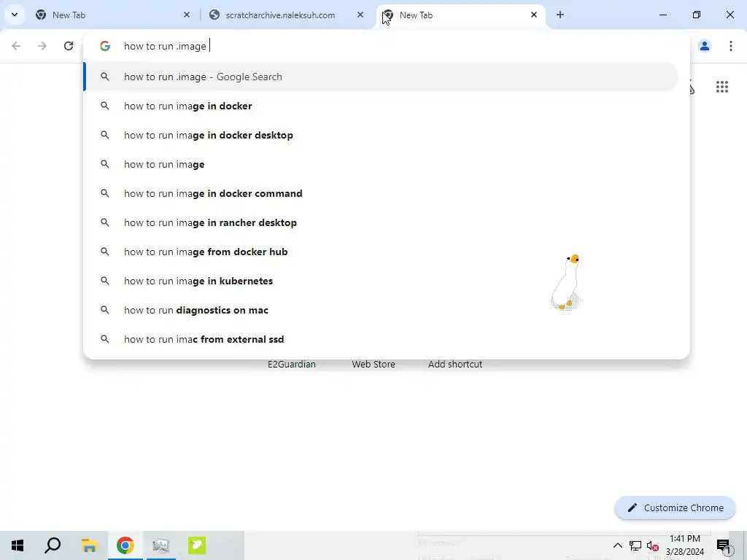Open Windows taskbar search
This screenshot has width=747, height=560.
(x=53, y=545)
